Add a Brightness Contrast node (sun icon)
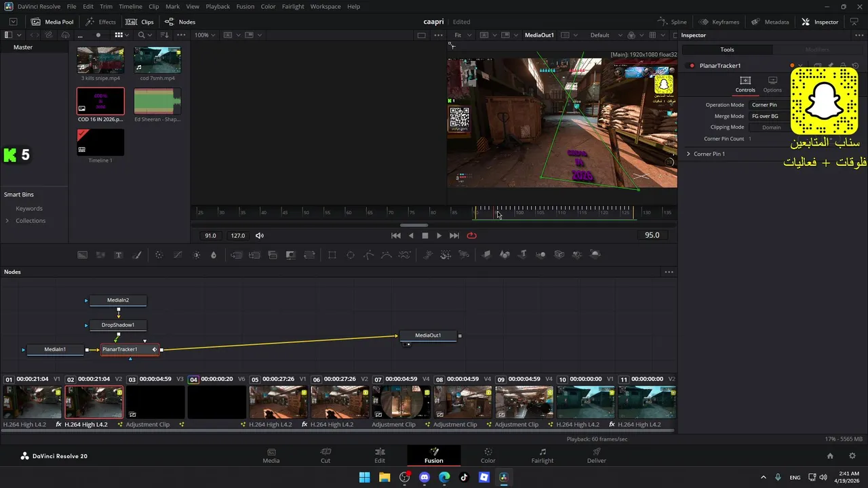Screen dimensions: 868x488 pos(196,255)
